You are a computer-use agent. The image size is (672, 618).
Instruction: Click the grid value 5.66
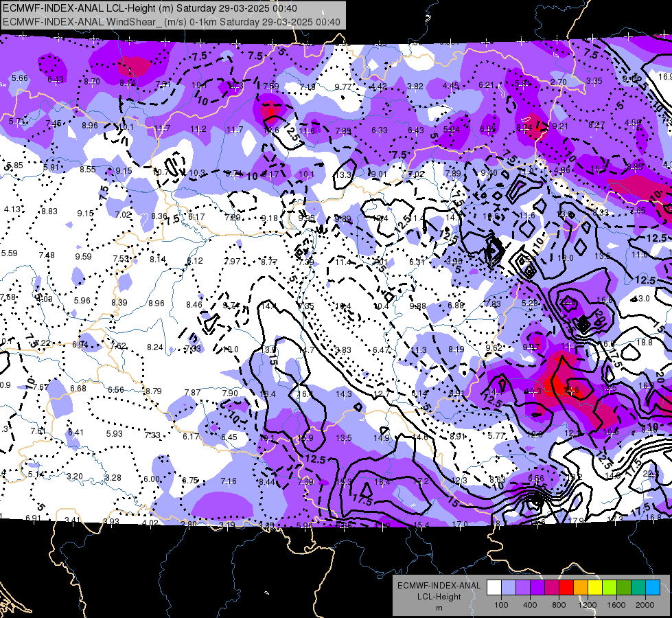pos(20,78)
